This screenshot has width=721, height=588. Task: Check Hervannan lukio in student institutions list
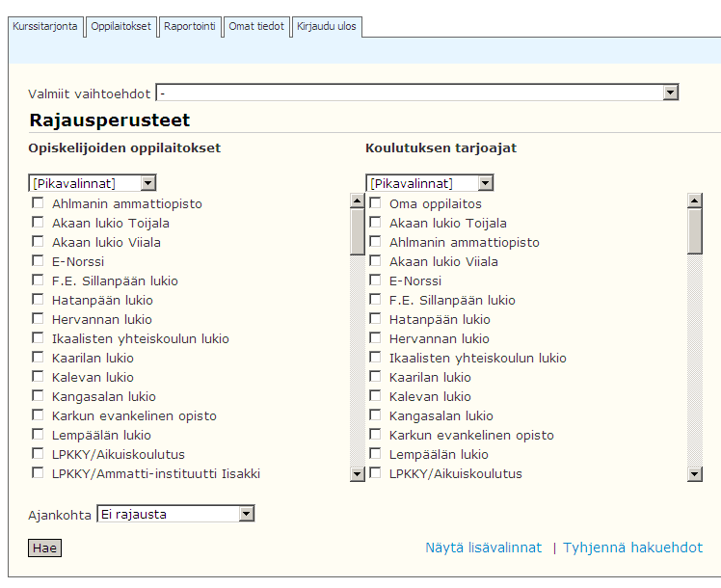pyautogui.click(x=38, y=319)
